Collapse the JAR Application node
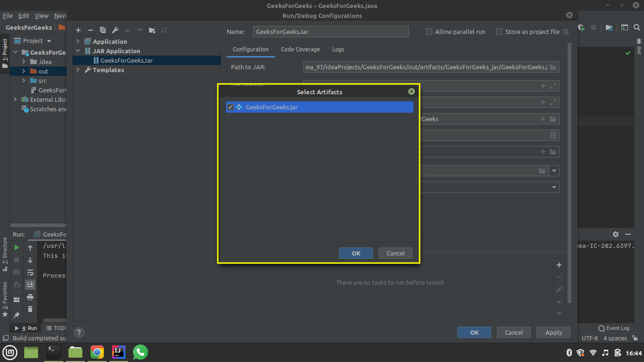 coord(78,51)
